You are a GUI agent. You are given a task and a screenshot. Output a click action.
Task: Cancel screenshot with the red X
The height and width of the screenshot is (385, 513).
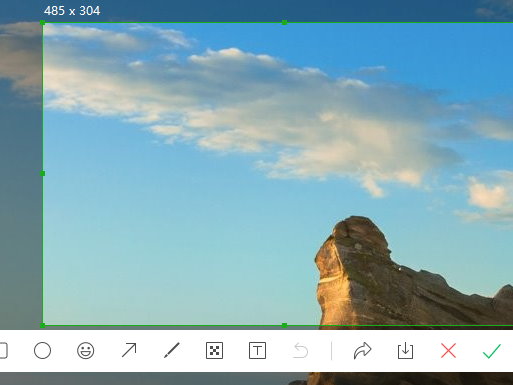tap(448, 351)
